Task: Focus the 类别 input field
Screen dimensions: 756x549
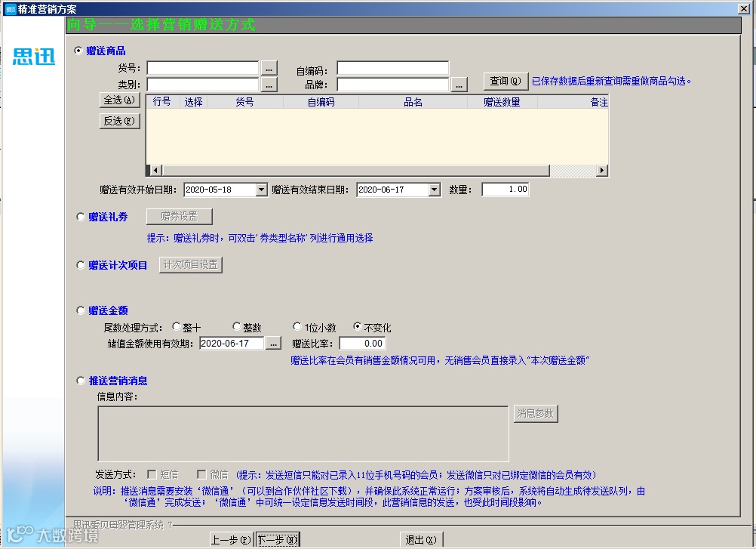Action: click(203, 85)
